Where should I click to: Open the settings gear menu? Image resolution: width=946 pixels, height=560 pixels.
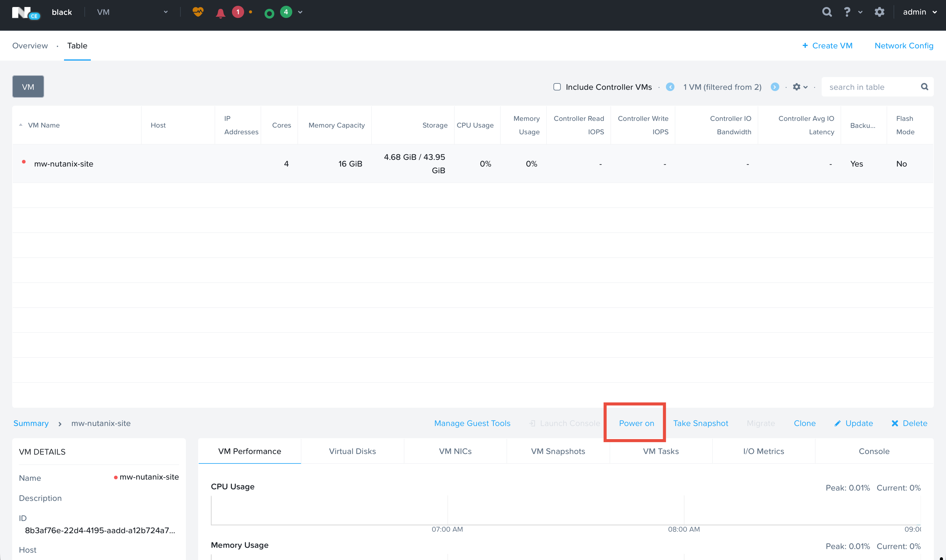880,12
